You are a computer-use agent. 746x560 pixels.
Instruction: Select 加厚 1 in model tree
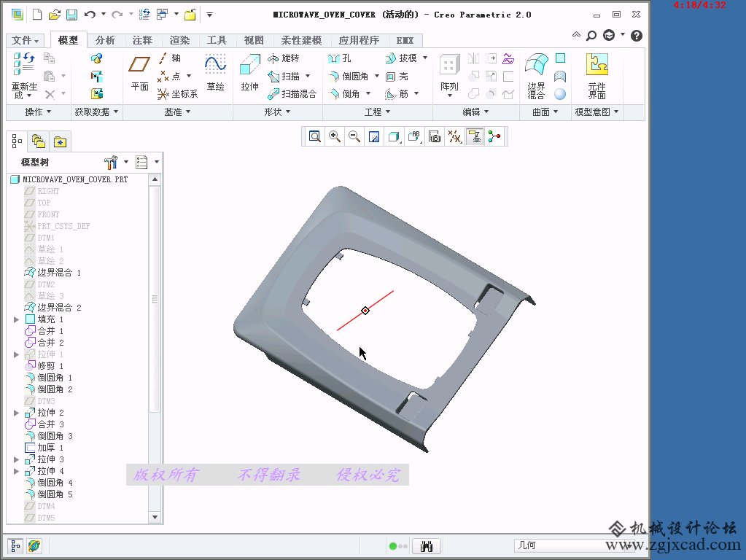(x=44, y=448)
